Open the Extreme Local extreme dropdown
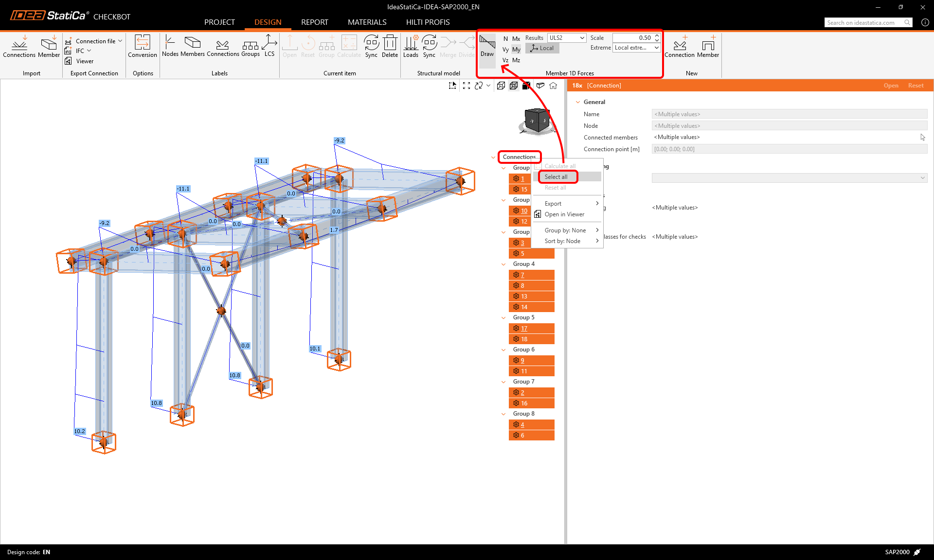 (636, 48)
